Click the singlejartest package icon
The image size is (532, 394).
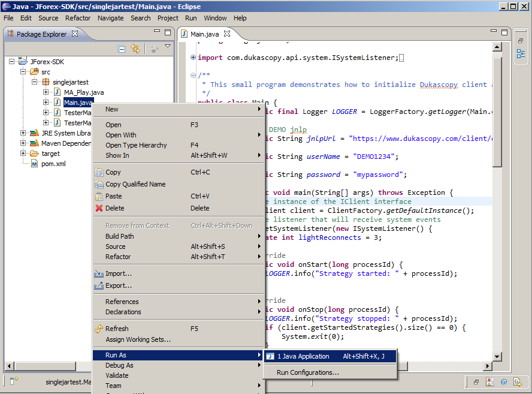pos(46,82)
